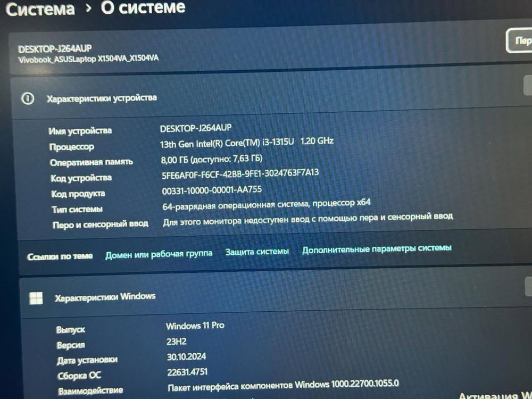
Task: Click the Код устройства label
Action: (81, 178)
